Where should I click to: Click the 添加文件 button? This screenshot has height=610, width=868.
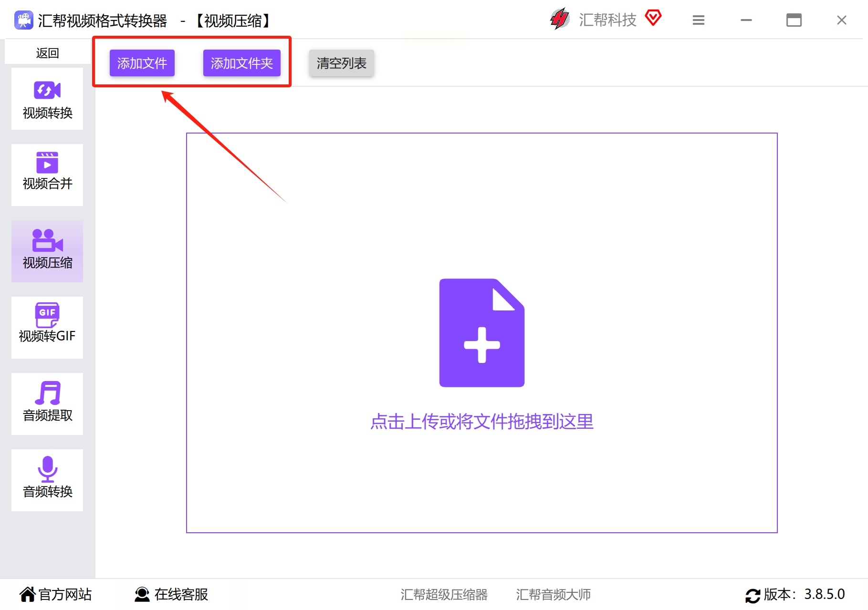(x=142, y=63)
